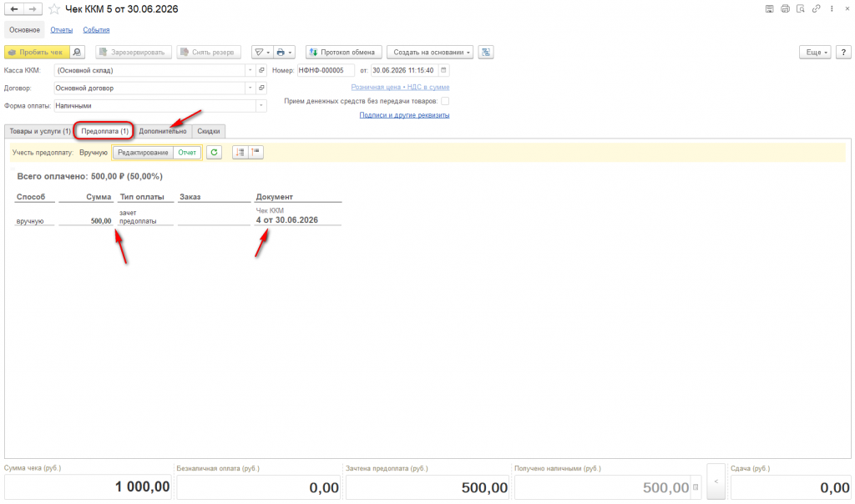Open the Касса ККМ field's open-form icon
This screenshot has width=855, height=504.
click(261, 70)
